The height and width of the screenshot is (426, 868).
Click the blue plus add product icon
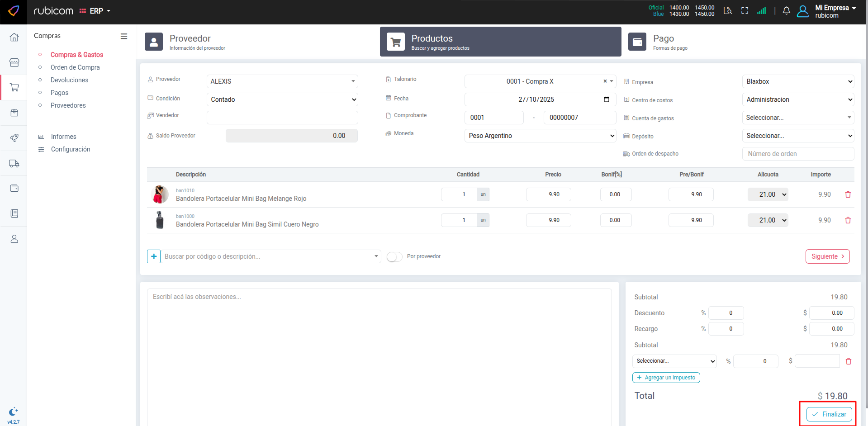coord(154,256)
